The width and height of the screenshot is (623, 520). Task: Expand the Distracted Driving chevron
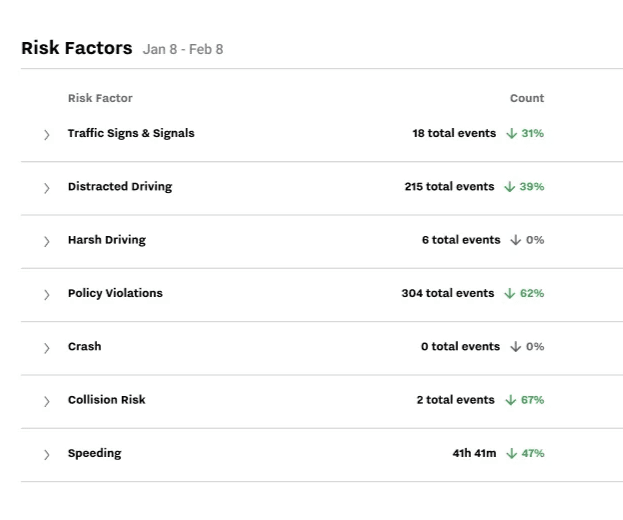click(x=46, y=188)
